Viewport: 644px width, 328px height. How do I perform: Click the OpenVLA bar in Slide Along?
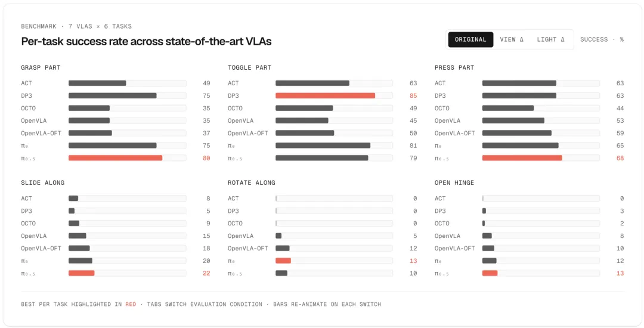(x=77, y=236)
